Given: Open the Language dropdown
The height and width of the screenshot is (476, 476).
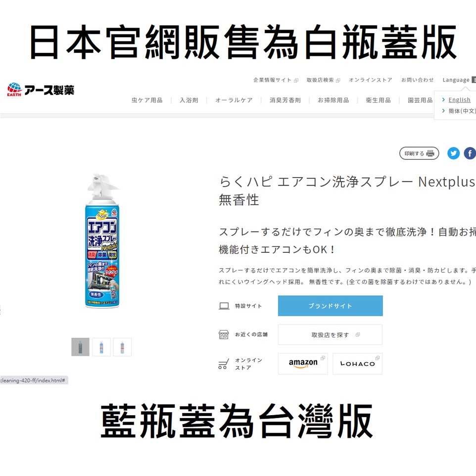Looking at the screenshot, I should 459,80.
